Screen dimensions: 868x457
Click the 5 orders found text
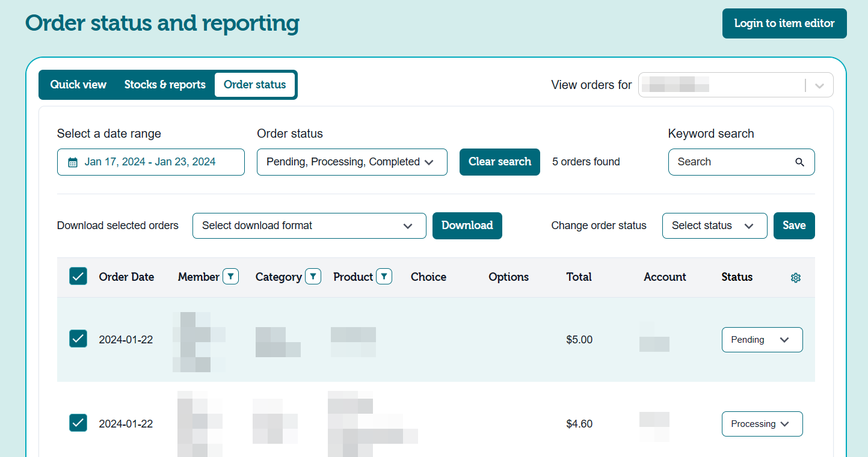coord(586,162)
